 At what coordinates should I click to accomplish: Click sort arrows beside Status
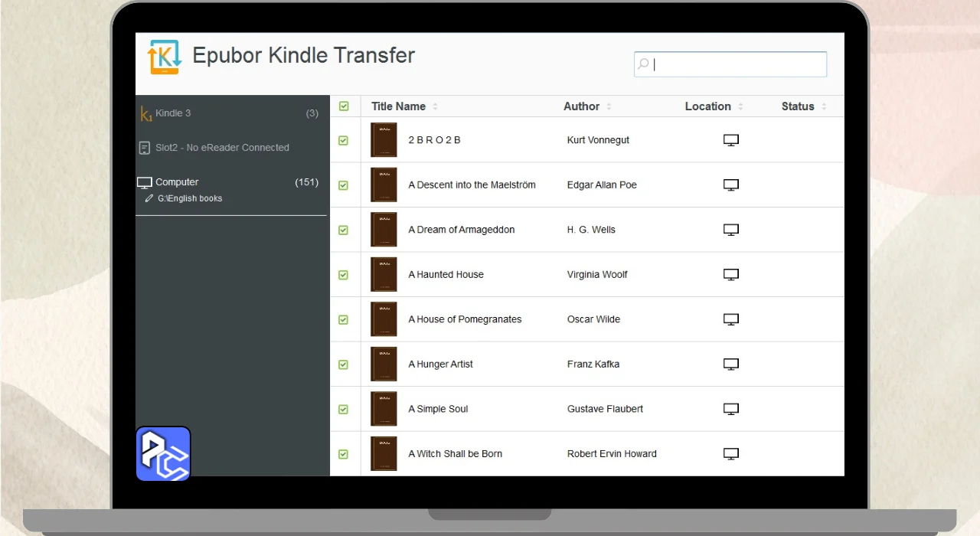[824, 106]
